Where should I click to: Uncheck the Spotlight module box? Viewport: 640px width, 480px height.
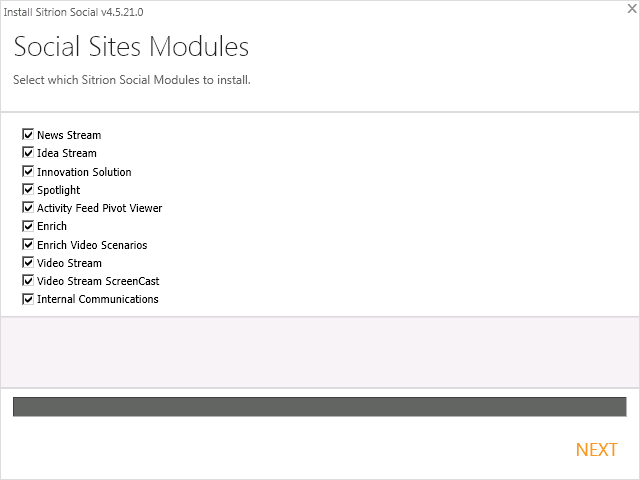click(28, 190)
